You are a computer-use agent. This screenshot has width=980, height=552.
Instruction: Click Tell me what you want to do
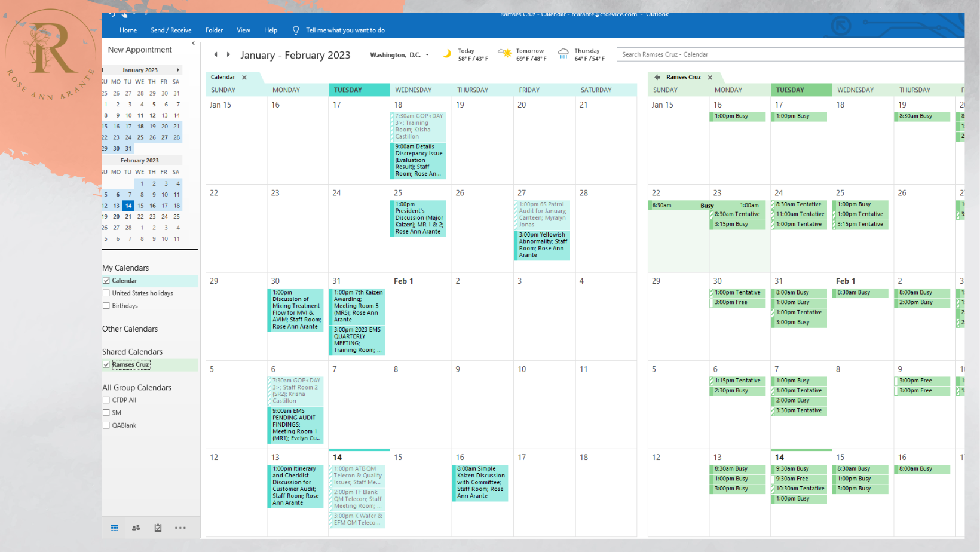[345, 30]
